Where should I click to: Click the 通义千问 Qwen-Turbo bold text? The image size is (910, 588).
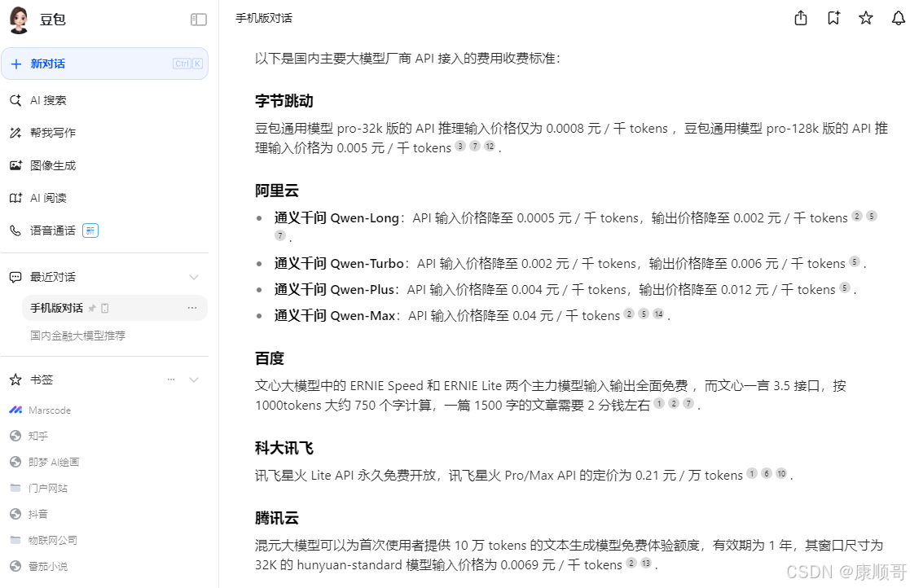coord(339,264)
